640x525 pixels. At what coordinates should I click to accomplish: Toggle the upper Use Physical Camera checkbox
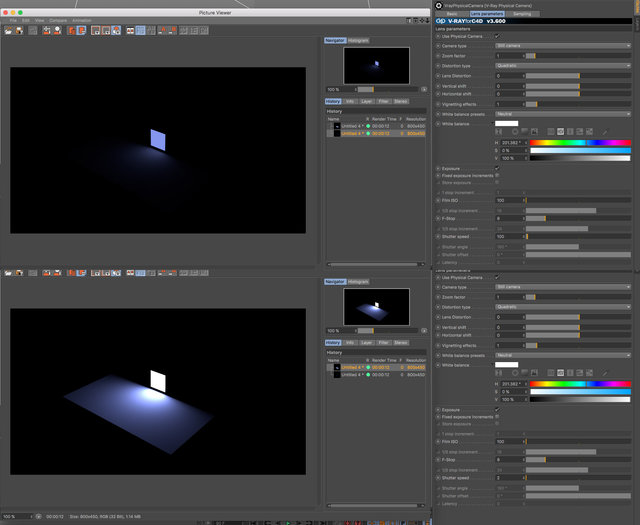(497, 36)
